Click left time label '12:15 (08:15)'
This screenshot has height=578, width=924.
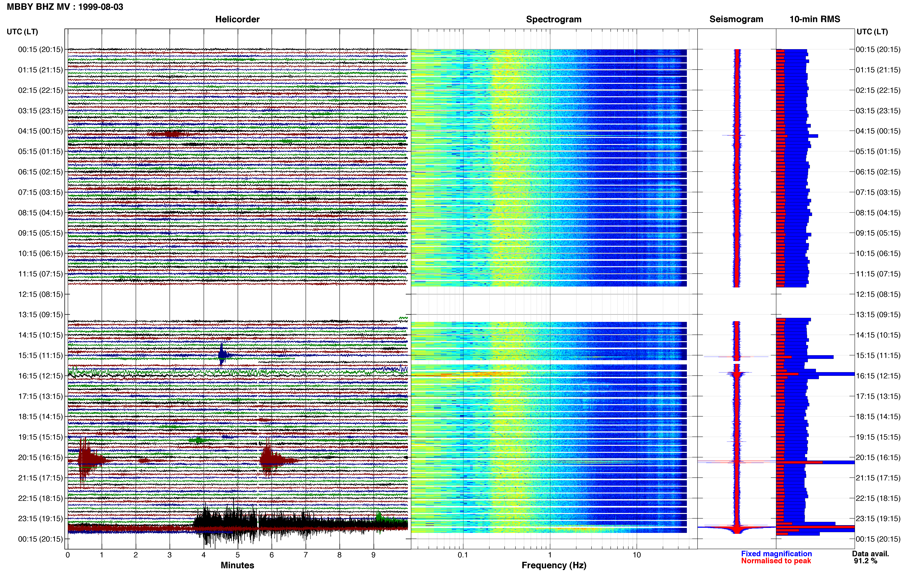[41, 294]
